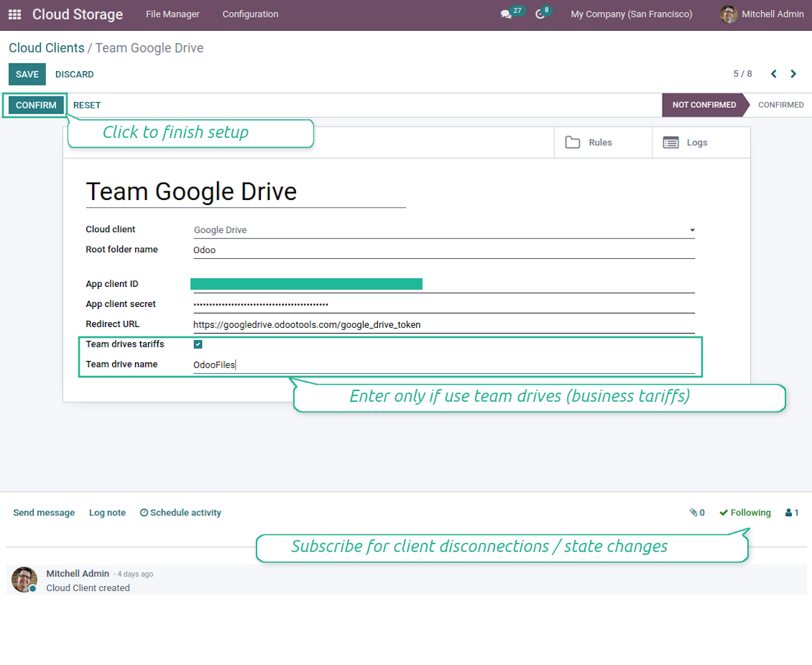812x665 pixels.
Task: Click Mitchell Admin author name in log
Action: 78,574
